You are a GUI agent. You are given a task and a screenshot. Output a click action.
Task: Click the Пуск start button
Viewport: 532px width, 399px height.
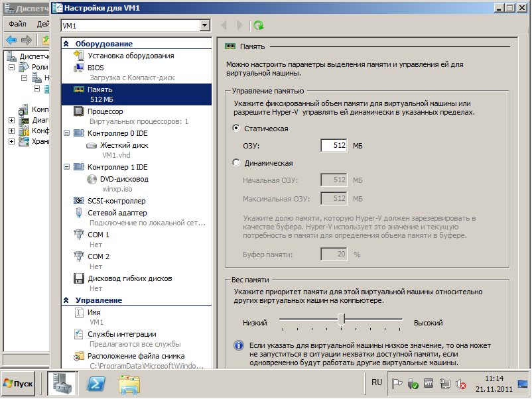coord(18,384)
